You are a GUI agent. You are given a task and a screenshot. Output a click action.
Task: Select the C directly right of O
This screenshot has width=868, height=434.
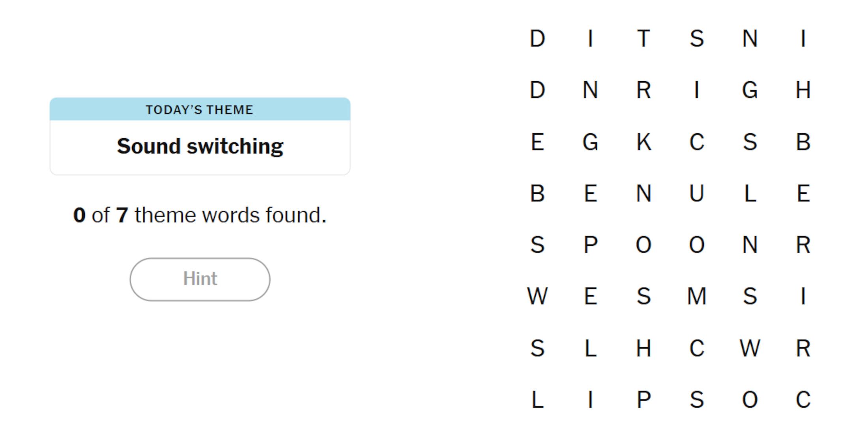803,399
